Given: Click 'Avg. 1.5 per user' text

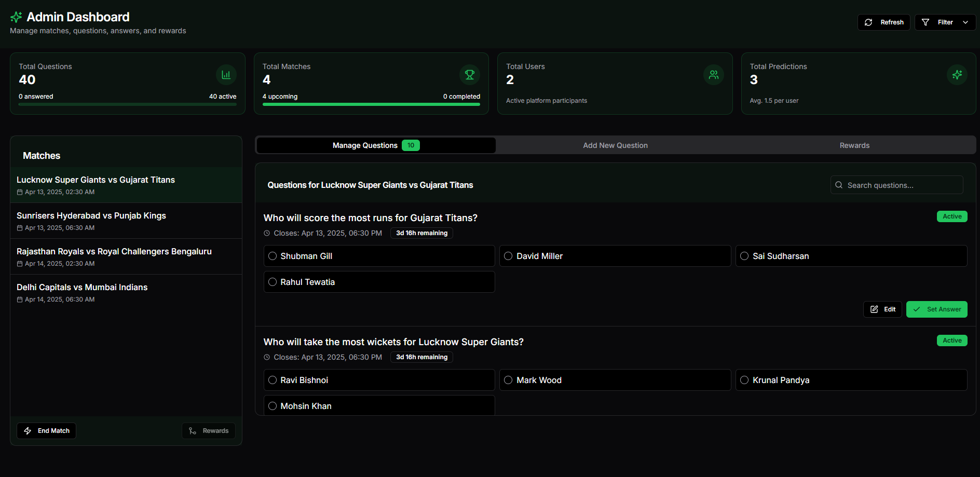Looking at the screenshot, I should 774,101.
